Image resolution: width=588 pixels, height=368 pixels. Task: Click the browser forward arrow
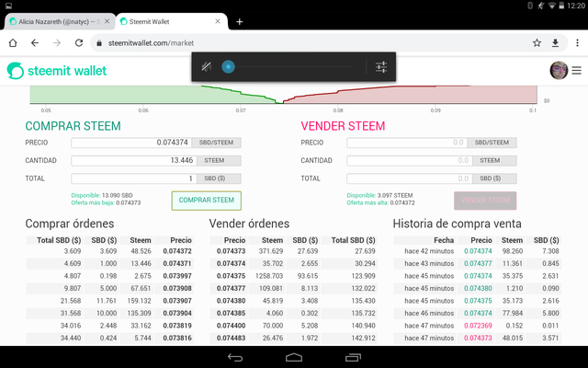(x=57, y=43)
